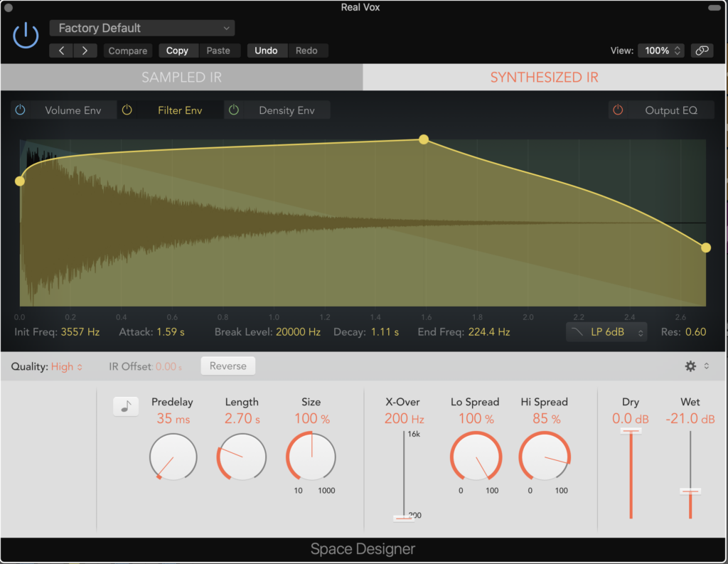Viewport: 728px width, 564px height.
Task: Click the Hi Spread 85 % value
Action: click(547, 419)
